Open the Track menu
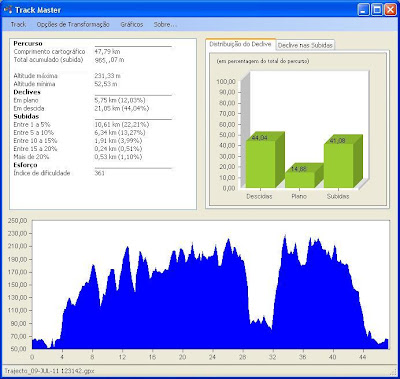The width and height of the screenshot is (400, 379). [18, 24]
